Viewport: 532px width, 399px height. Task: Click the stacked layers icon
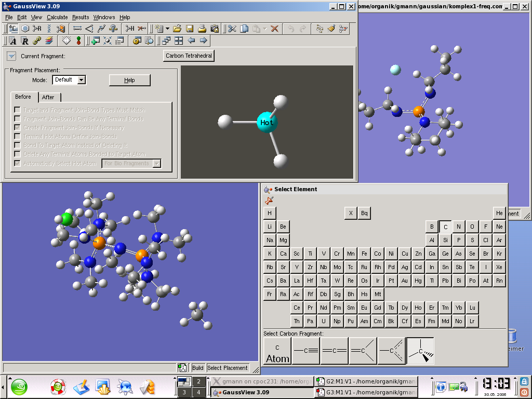point(49,41)
